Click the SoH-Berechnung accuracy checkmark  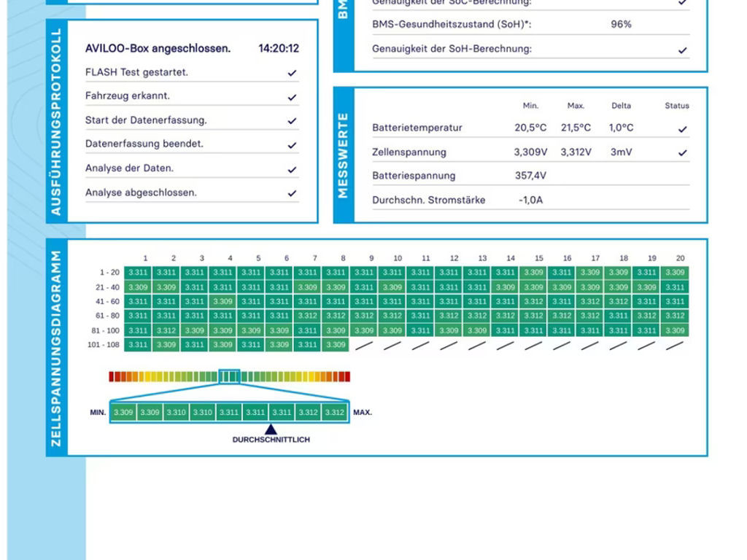[x=682, y=50]
